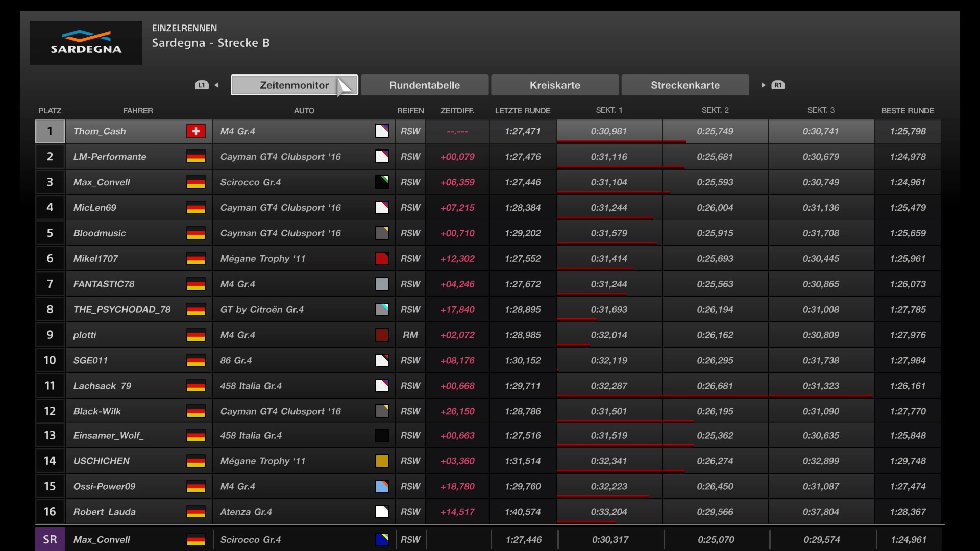Click Robert_Lauda's German flag icon

tap(195, 512)
